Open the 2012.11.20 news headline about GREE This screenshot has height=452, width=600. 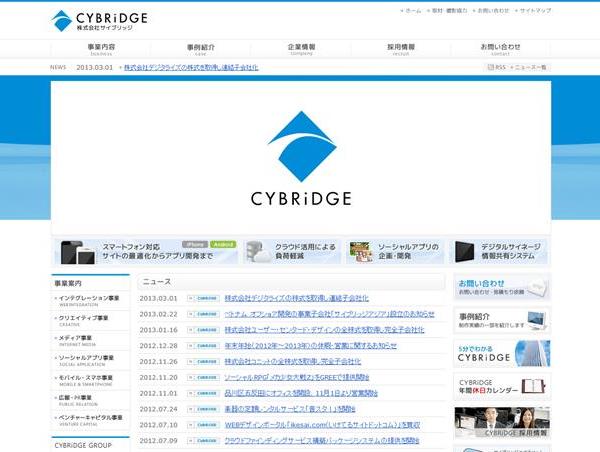297,377
